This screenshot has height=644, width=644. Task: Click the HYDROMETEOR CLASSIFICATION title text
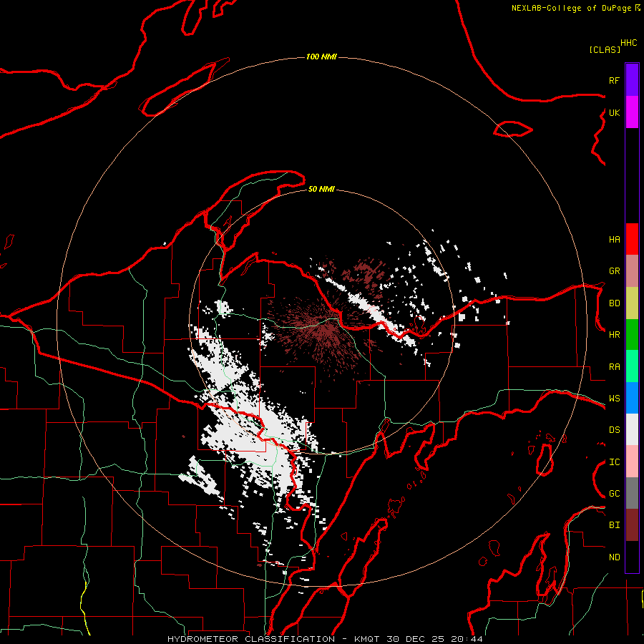click(x=251, y=639)
